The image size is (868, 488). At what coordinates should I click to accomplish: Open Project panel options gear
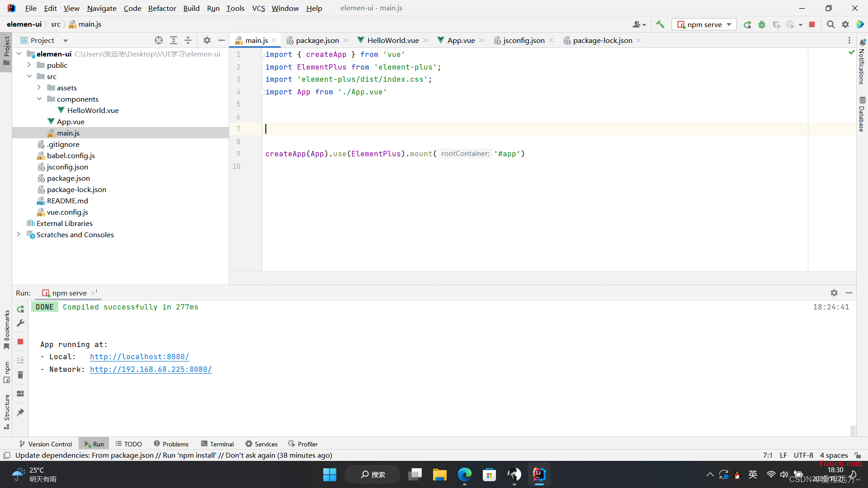tap(207, 40)
